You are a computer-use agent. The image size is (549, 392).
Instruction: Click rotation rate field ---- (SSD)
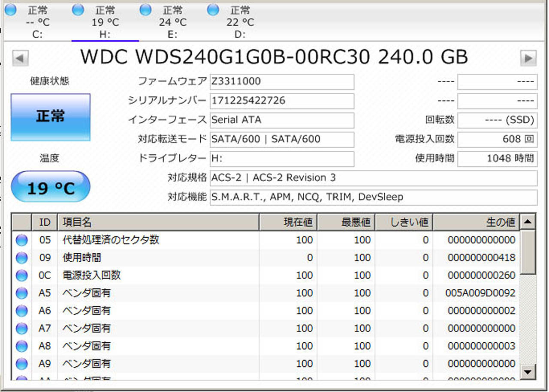pos(497,120)
